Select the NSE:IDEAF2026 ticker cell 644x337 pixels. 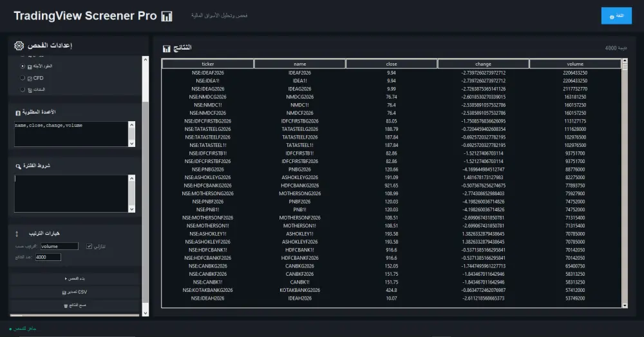coord(208,73)
